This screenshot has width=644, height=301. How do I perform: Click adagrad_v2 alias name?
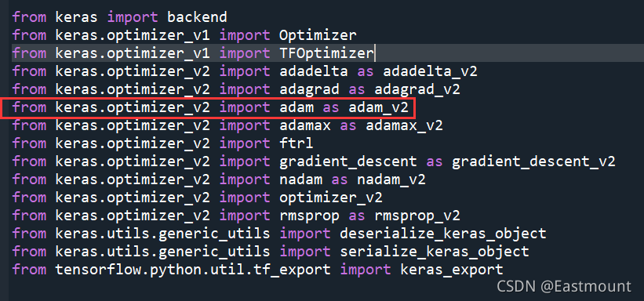[x=417, y=89]
